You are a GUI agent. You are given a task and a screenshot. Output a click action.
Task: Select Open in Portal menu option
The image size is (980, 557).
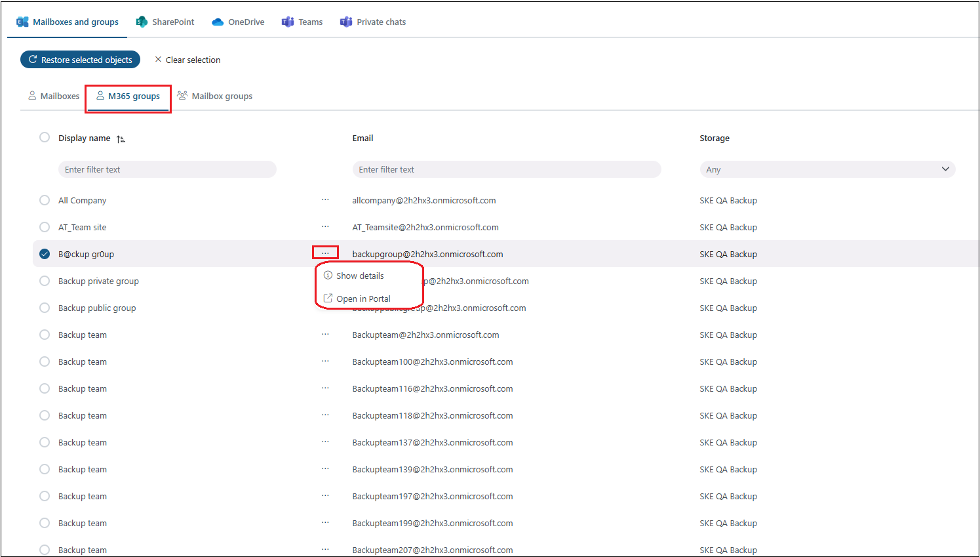pyautogui.click(x=363, y=299)
